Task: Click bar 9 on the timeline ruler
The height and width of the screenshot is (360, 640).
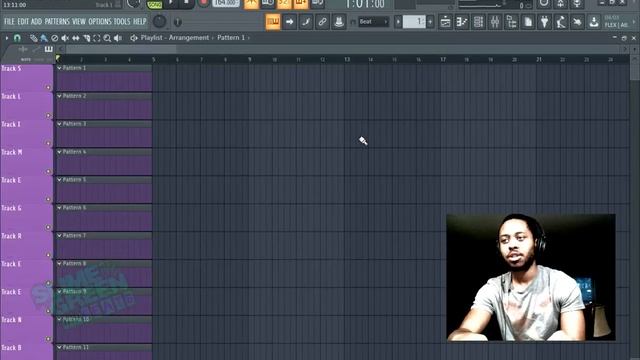Action: [x=249, y=60]
